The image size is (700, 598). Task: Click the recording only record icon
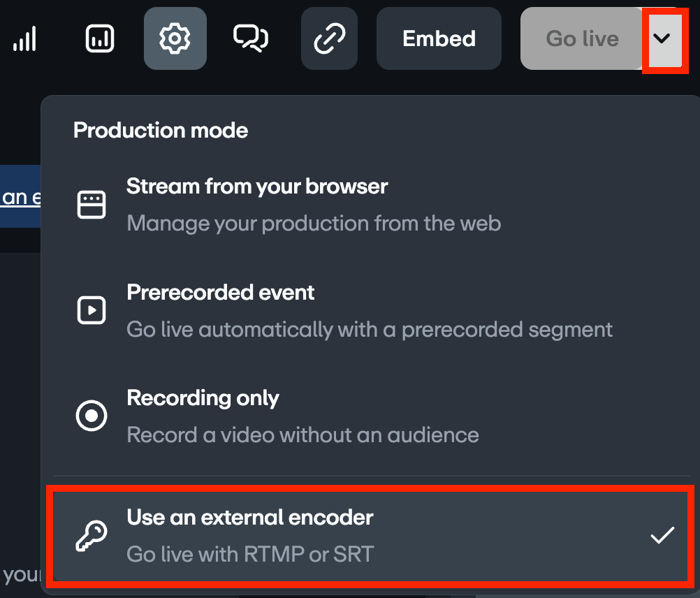[x=92, y=415]
